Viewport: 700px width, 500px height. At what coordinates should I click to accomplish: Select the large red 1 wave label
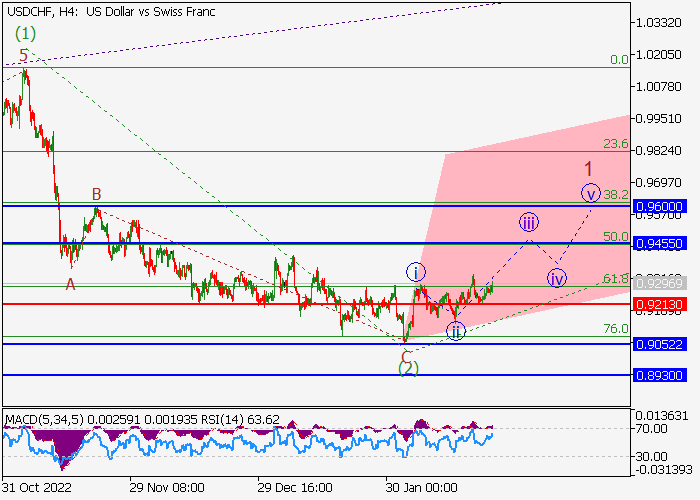point(588,169)
